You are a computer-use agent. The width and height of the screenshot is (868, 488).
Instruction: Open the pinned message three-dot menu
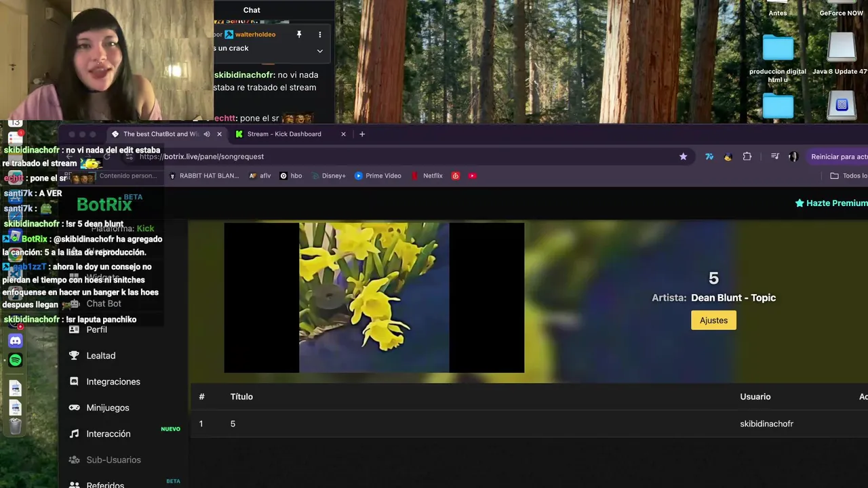tap(320, 35)
